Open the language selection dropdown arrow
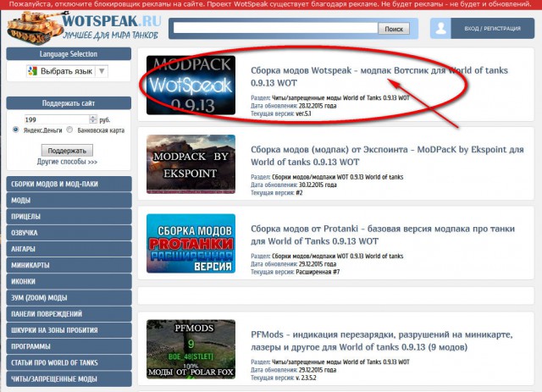This screenshot has width=542, height=392. click(x=102, y=71)
